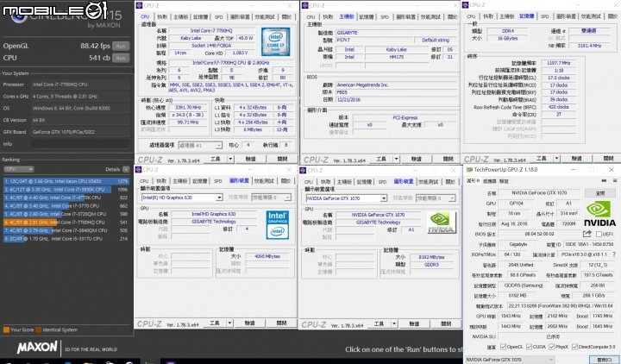
Task: Open the 感應器 tab in GPU-Z
Action: click(x=490, y=181)
